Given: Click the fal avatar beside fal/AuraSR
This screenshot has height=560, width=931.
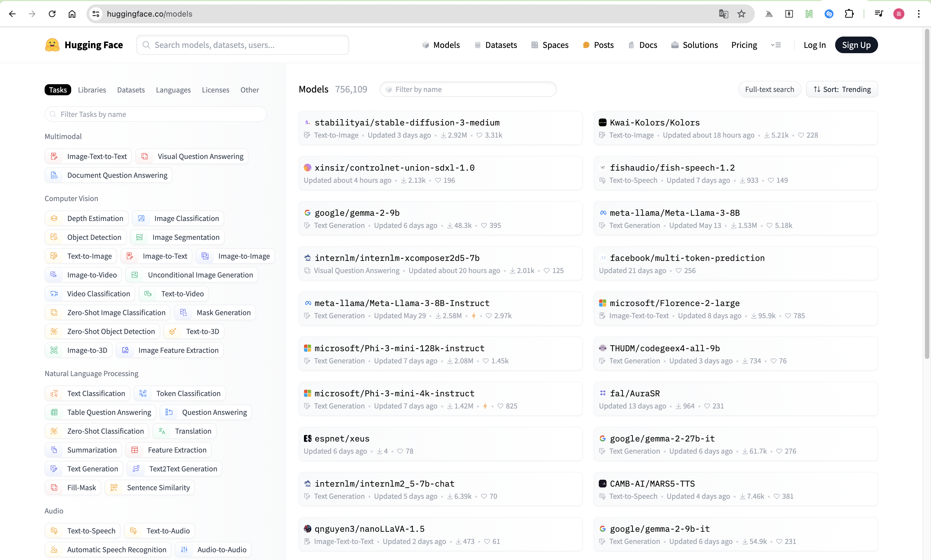Looking at the screenshot, I should [x=603, y=393].
